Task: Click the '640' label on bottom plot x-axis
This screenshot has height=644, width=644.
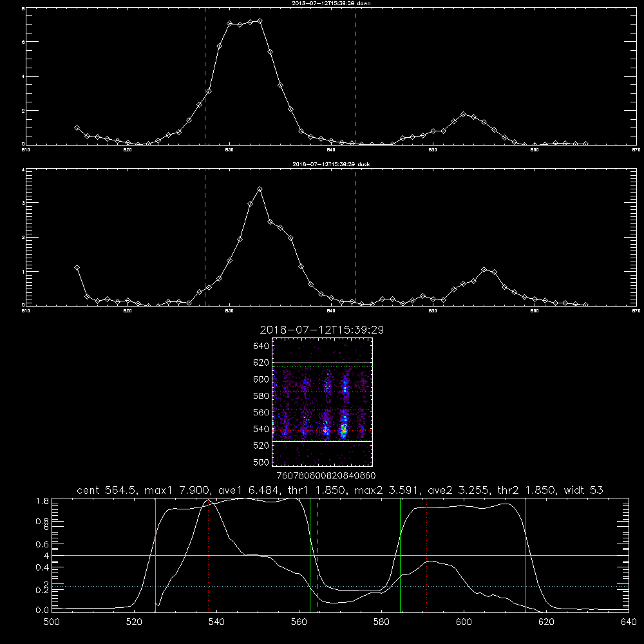Action: coord(629,622)
